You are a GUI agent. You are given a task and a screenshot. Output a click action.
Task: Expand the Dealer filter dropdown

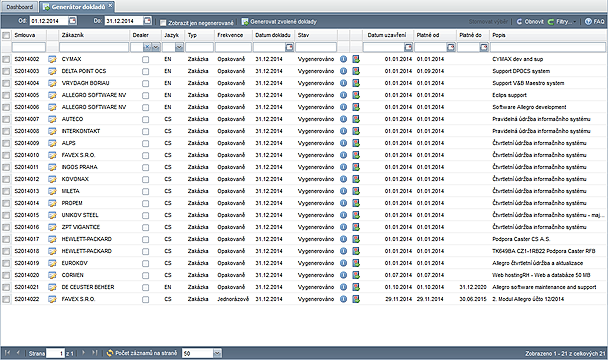[x=156, y=47]
